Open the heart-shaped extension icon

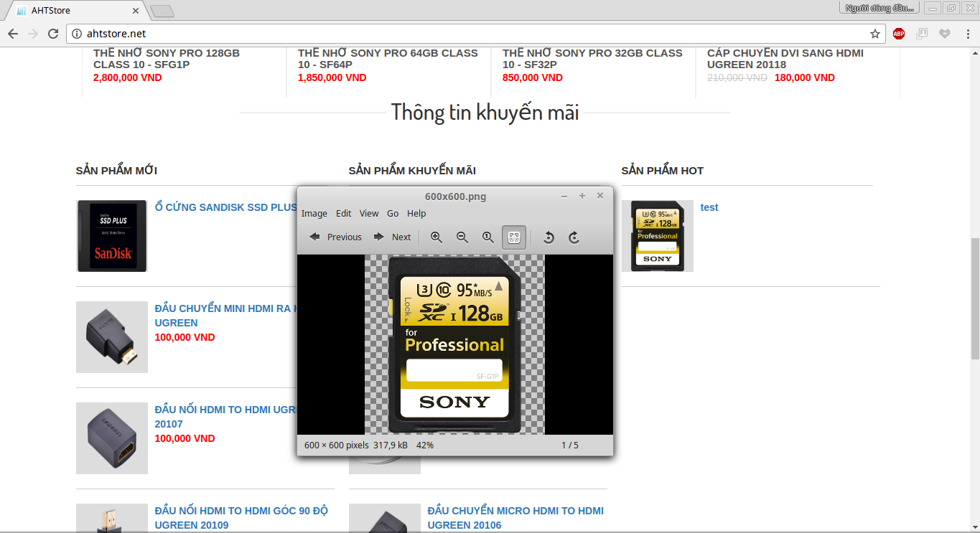945,34
